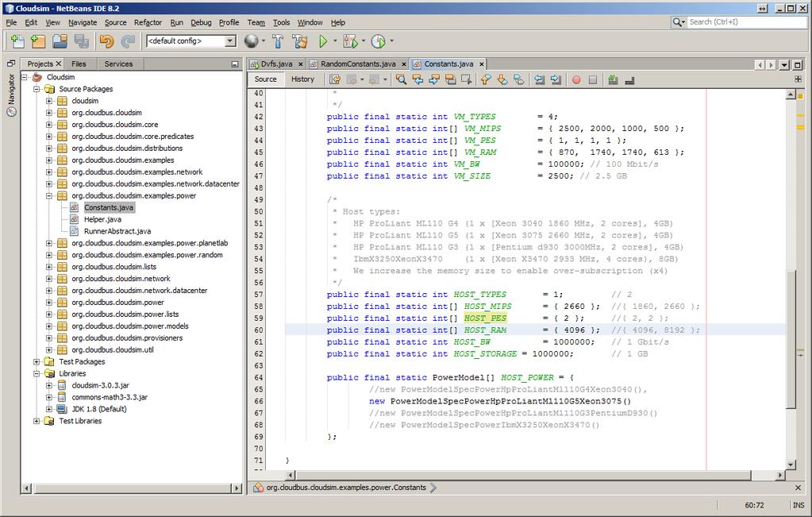Undo the last edit with Undo icon
Viewport: 812px width, 517px height.
pyautogui.click(x=106, y=41)
